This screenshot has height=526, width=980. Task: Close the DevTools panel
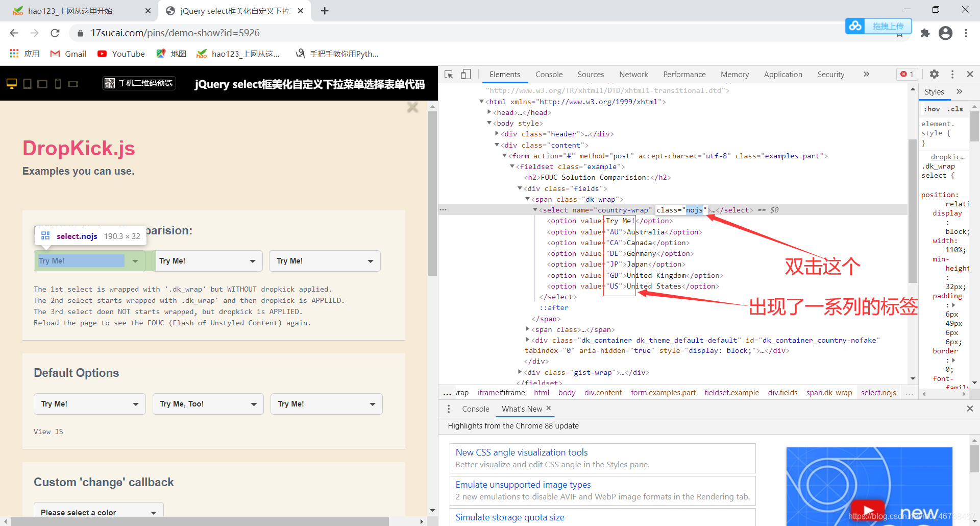(x=970, y=74)
